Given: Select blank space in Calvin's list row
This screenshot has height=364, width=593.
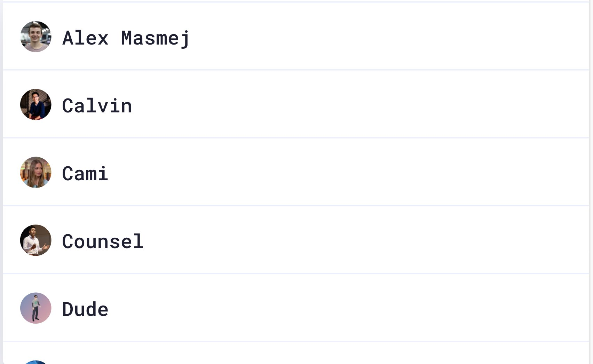Looking at the screenshot, I should 348,104.
